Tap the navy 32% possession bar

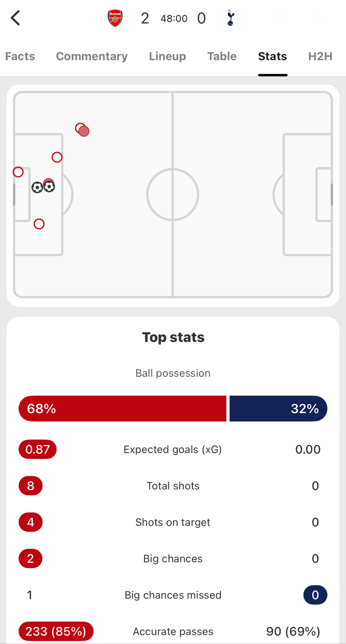coord(278,409)
